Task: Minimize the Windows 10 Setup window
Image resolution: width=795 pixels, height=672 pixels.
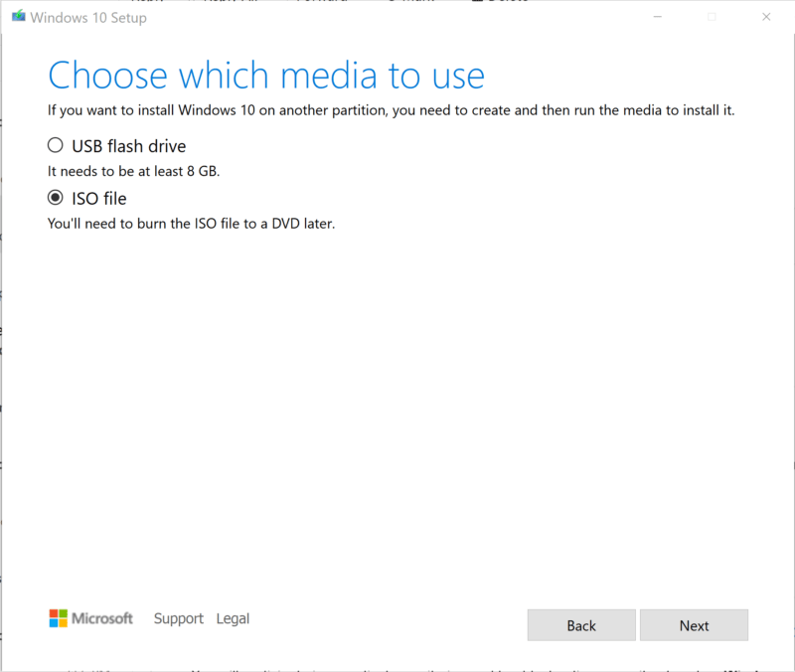Action: coord(658,17)
